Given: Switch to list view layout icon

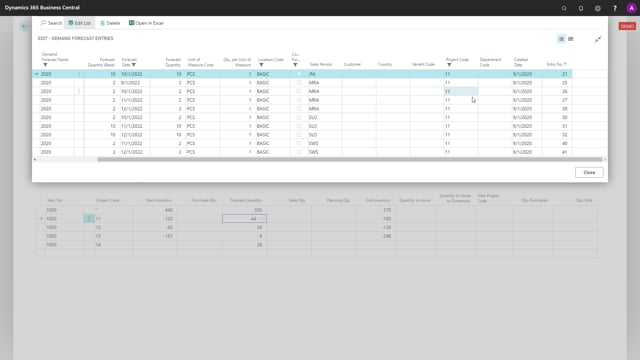Looking at the screenshot, I should (561, 39).
